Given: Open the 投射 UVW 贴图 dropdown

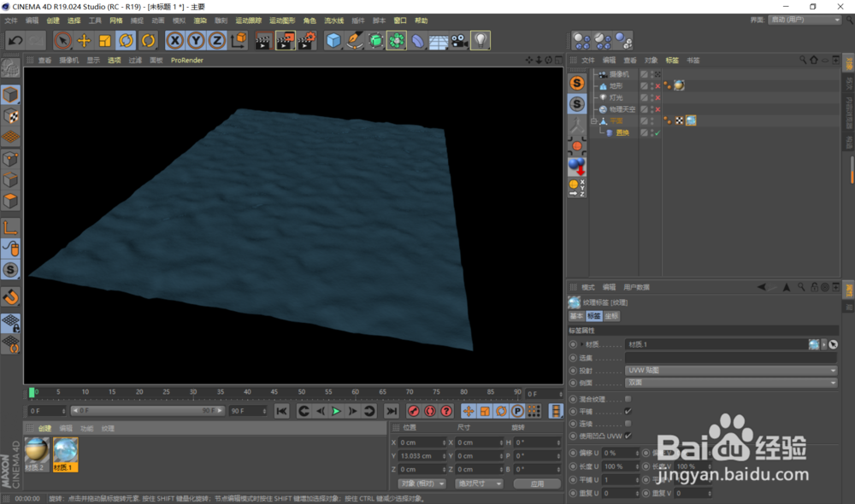Looking at the screenshot, I should [731, 371].
